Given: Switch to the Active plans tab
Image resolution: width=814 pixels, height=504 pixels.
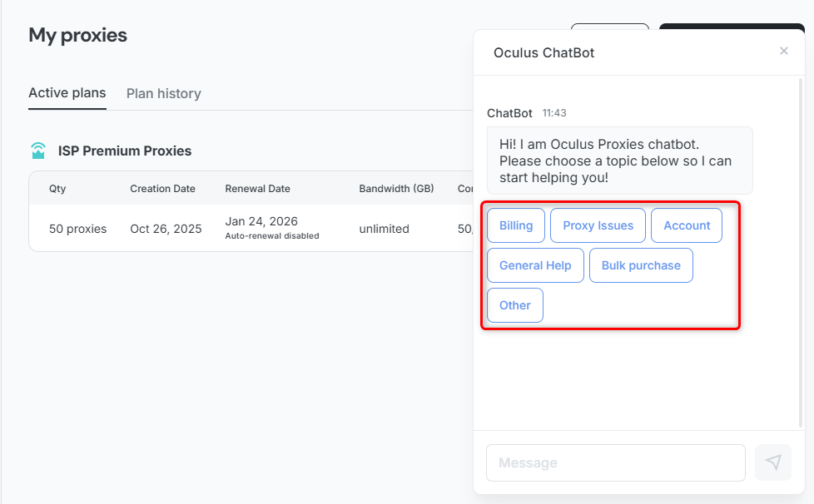Looking at the screenshot, I should (67, 93).
